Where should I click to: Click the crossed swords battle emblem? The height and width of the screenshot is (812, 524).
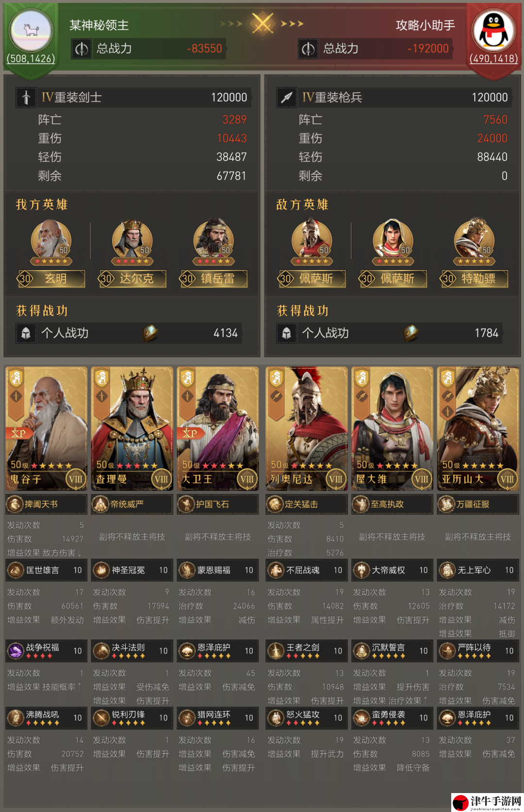tap(262, 23)
